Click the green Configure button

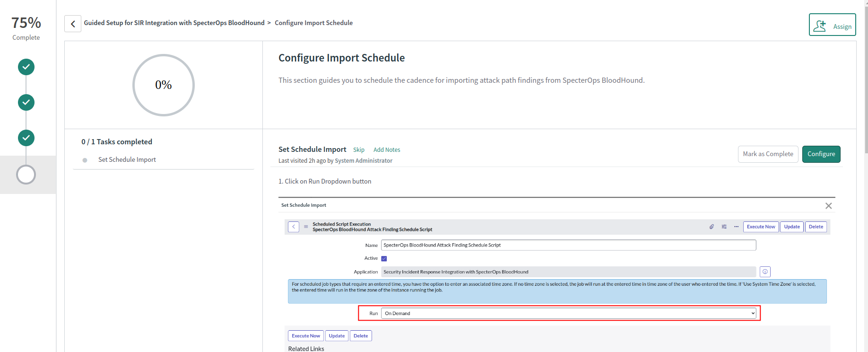click(821, 154)
